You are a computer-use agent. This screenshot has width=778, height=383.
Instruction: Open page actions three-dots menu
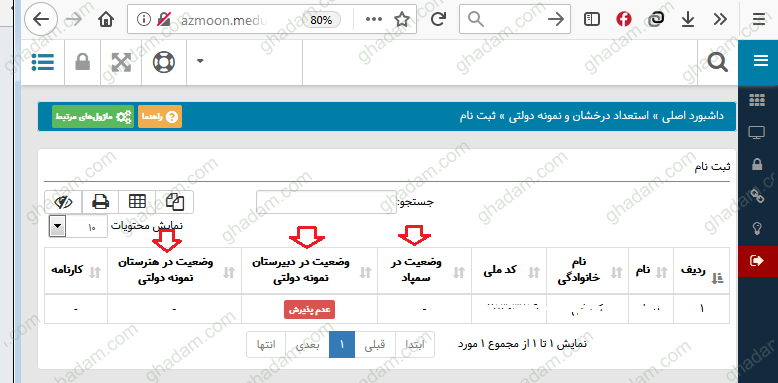pyautogui.click(x=374, y=19)
